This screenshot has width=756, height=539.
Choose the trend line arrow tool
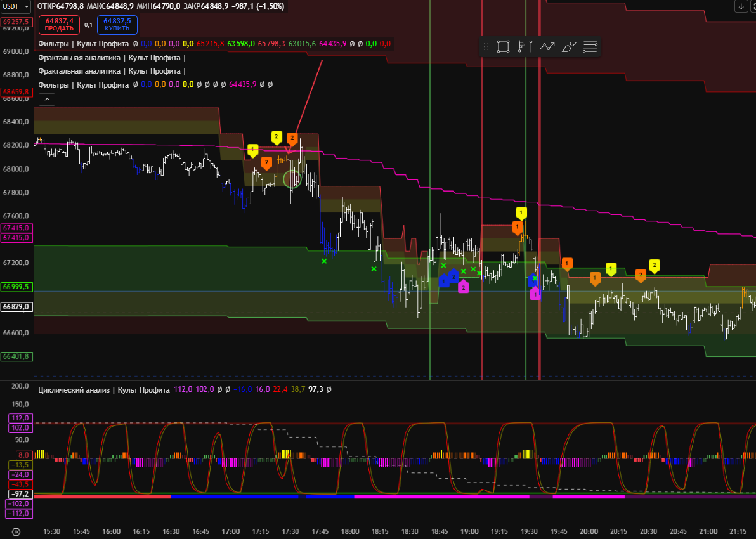pos(547,46)
